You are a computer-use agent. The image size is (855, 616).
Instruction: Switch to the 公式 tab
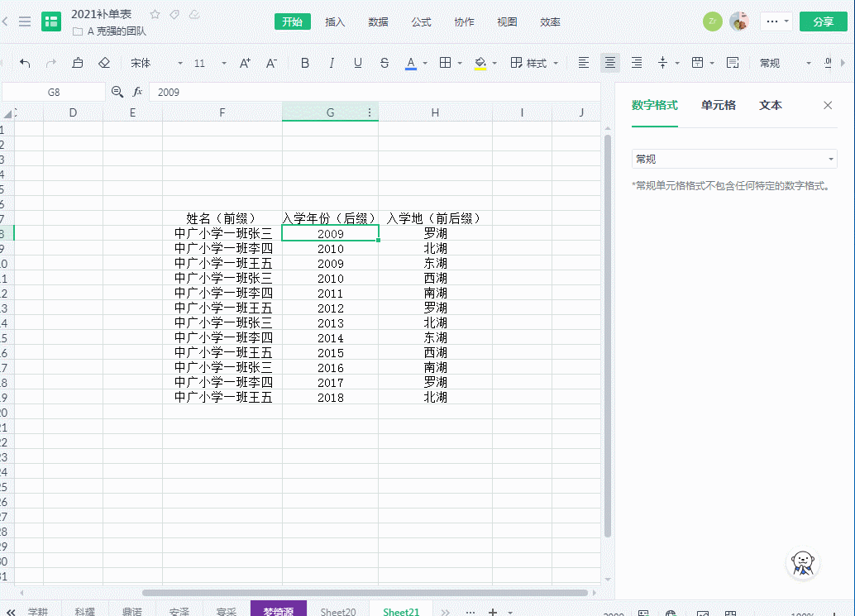click(x=421, y=21)
